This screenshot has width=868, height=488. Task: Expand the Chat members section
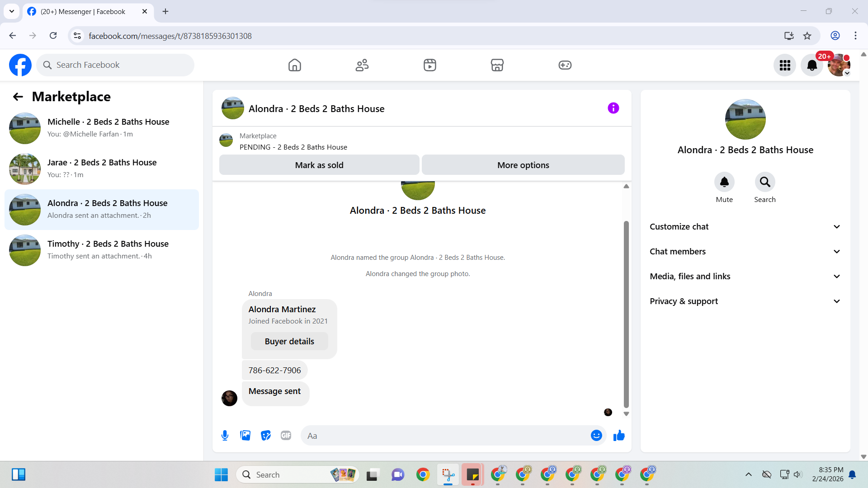pos(745,252)
